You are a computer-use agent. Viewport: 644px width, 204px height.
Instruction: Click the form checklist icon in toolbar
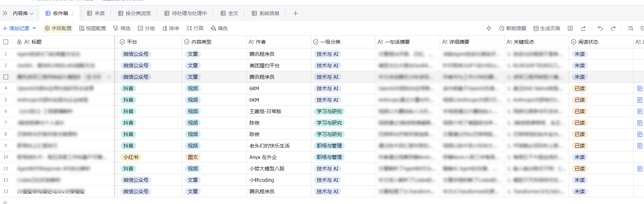[570, 28]
